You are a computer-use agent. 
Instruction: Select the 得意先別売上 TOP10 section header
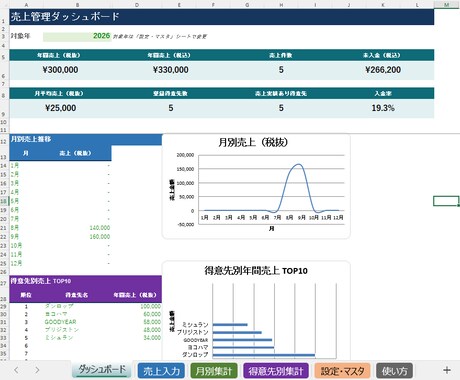(x=85, y=281)
